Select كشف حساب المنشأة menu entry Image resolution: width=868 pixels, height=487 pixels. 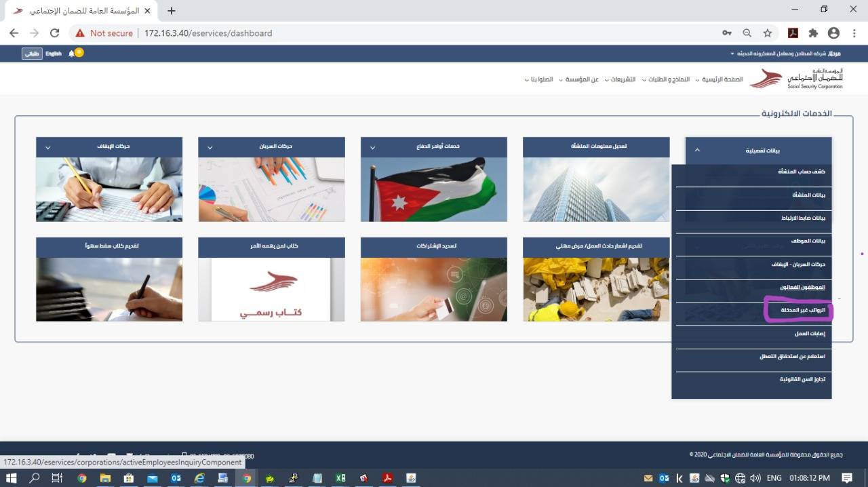(801, 172)
